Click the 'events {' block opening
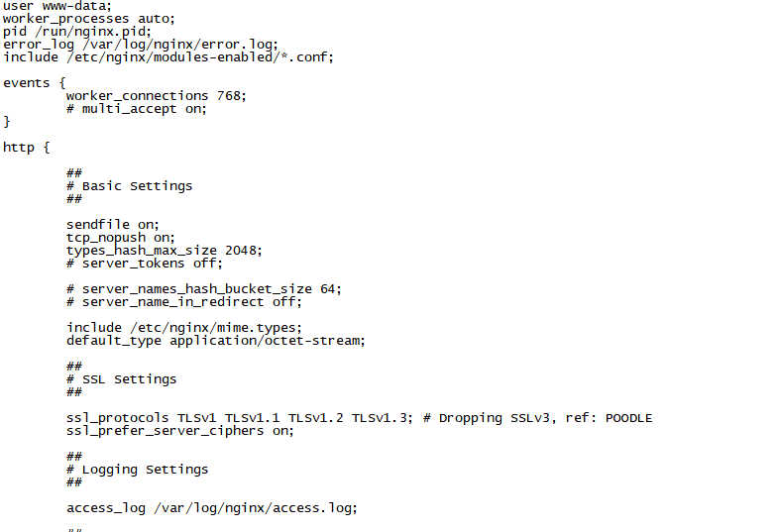The image size is (777, 532). pos(33,83)
